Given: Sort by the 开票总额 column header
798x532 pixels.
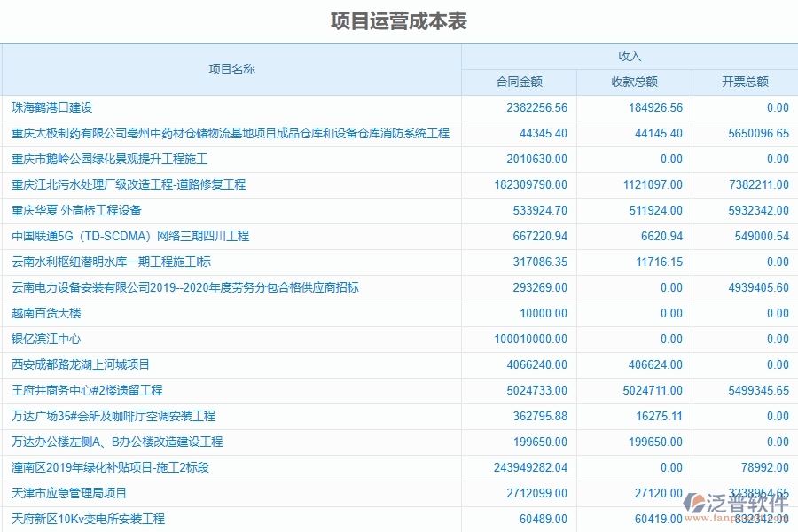Looking at the screenshot, I should [744, 81].
